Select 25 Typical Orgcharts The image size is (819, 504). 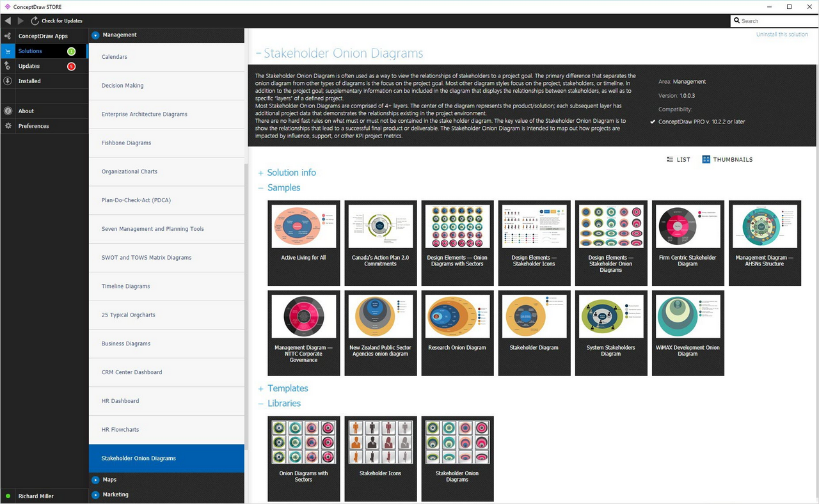166,315
